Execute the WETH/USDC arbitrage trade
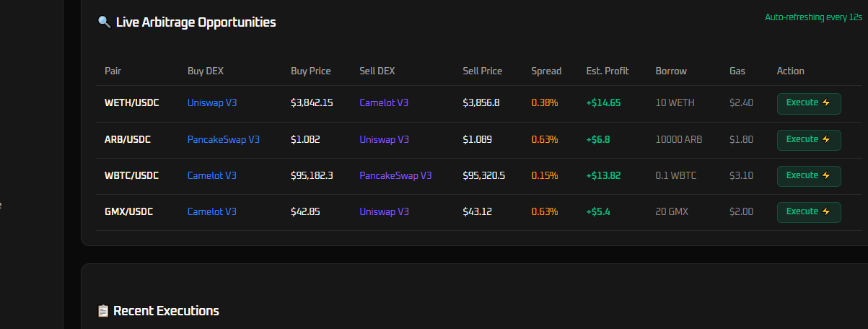Screen dimensions: 868x329 [x=809, y=103]
